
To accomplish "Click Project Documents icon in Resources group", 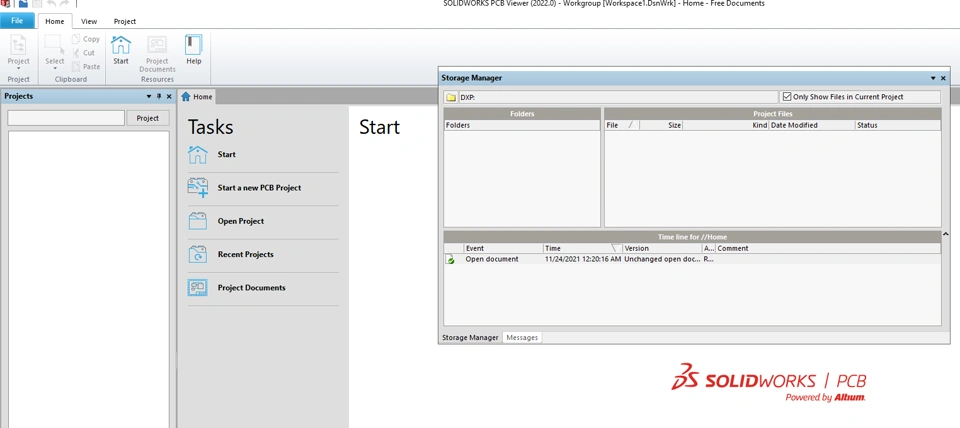I will [157, 45].
